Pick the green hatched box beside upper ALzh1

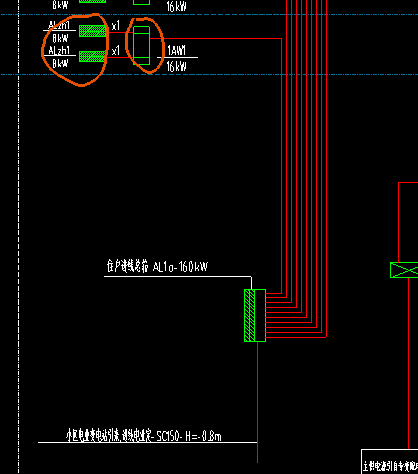tap(93, 31)
